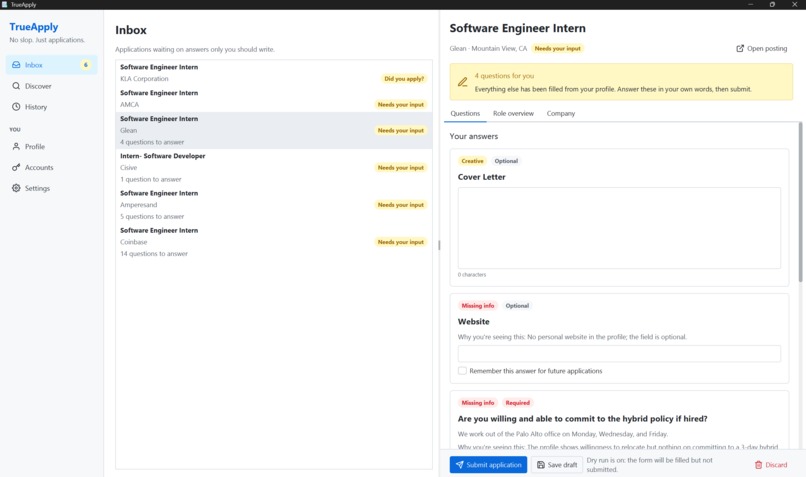Image resolution: width=806 pixels, height=477 pixels.
Task: Click the Open posting link text
Action: click(x=767, y=48)
